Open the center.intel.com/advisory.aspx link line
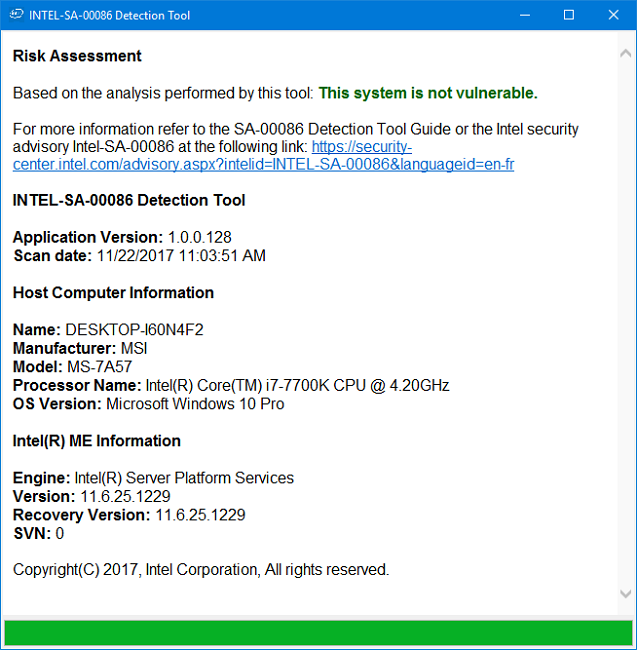The height and width of the screenshot is (650, 637). coord(263,165)
